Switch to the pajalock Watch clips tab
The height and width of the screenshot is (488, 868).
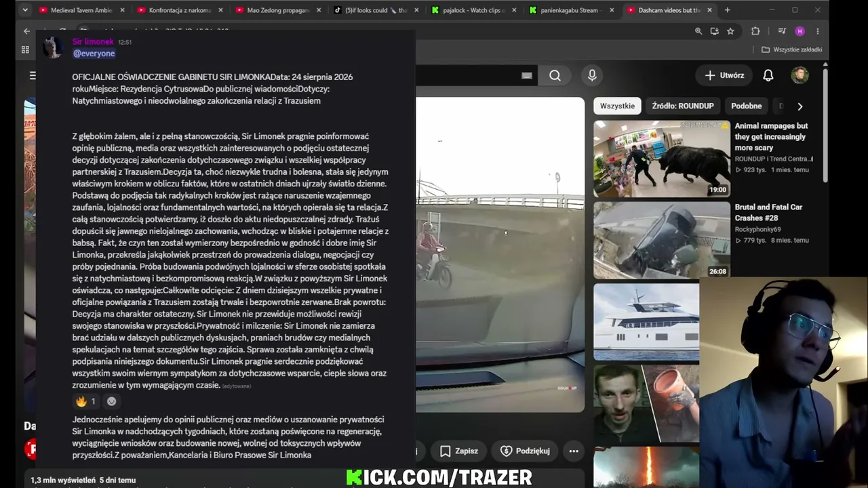(469, 10)
